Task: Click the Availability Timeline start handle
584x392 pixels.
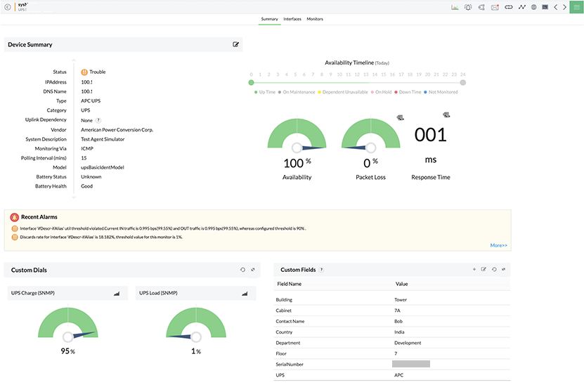Action: (251, 82)
